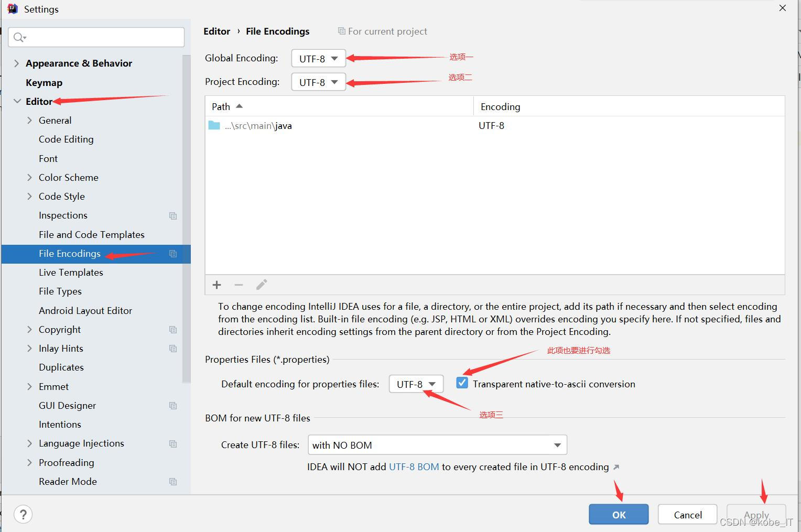Click project-level icon beside Copyright
Viewport: 801px width, 532px height.
[173, 330]
